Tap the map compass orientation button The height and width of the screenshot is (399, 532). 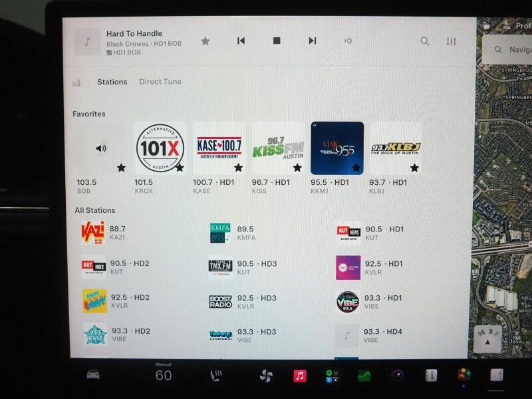coord(487,338)
